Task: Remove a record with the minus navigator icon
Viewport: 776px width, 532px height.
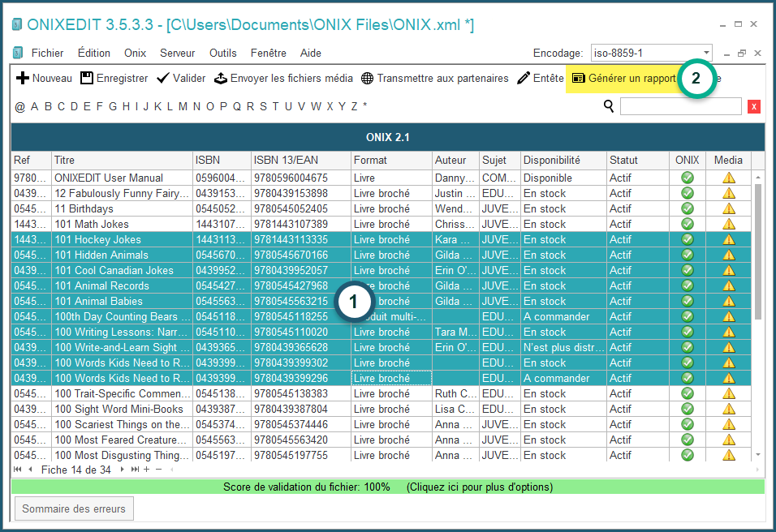Action: coord(159,470)
